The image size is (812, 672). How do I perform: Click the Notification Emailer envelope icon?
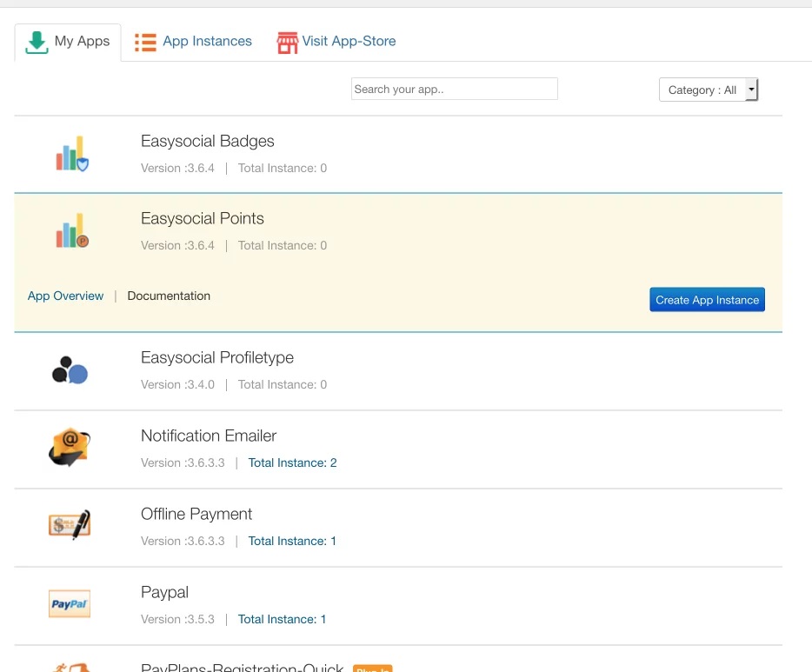pos(70,447)
